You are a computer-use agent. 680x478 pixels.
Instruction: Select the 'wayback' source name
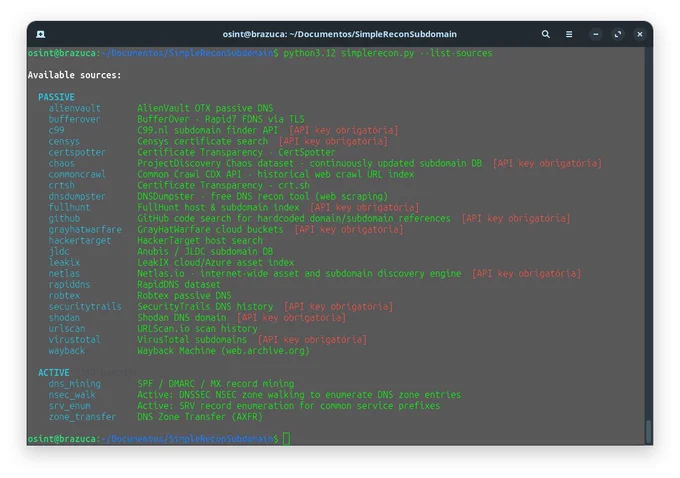coord(67,350)
